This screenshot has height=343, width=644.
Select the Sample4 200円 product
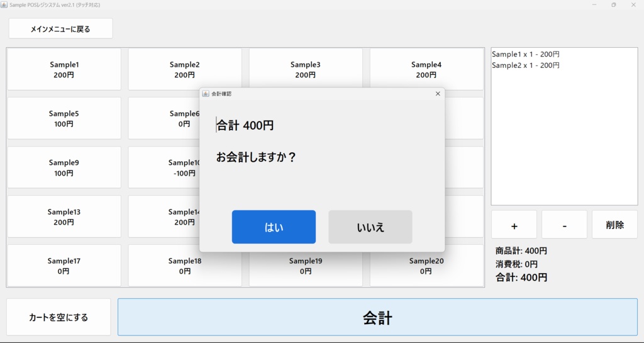(426, 69)
